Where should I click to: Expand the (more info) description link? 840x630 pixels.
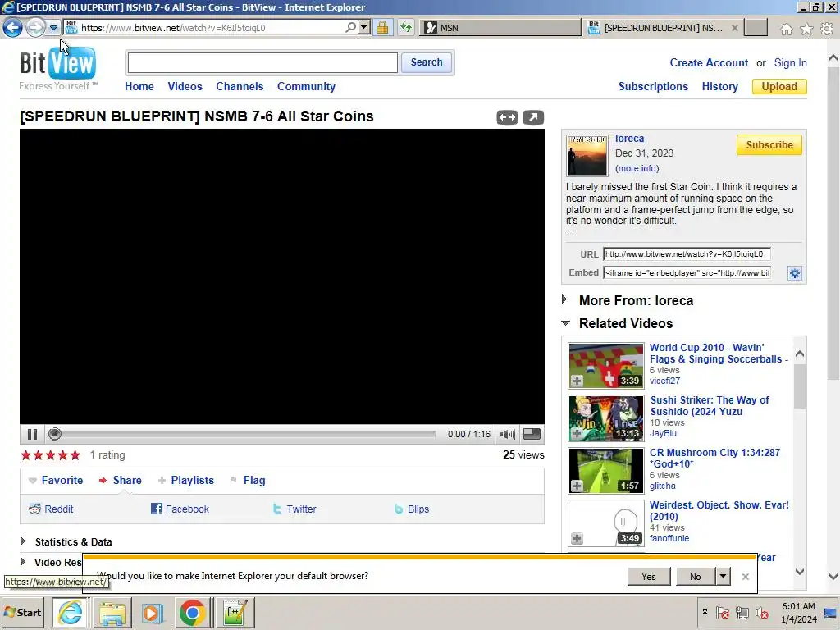coord(637,168)
